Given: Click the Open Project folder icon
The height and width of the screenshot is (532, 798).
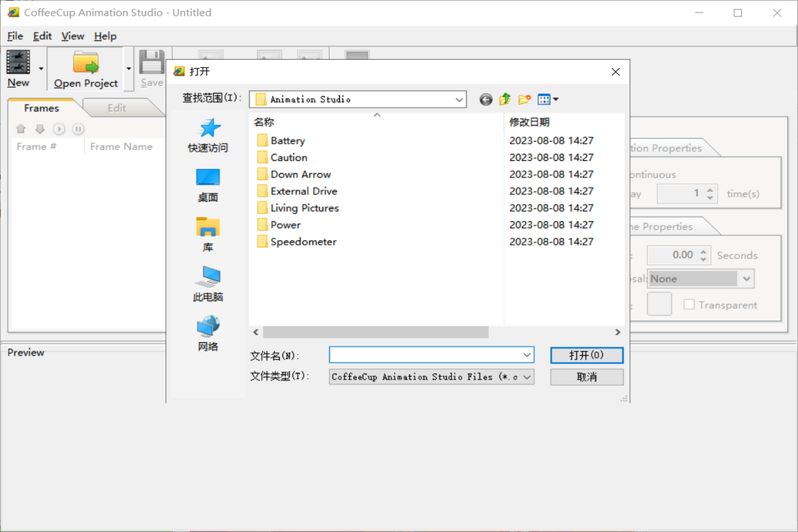Looking at the screenshot, I should (86, 63).
